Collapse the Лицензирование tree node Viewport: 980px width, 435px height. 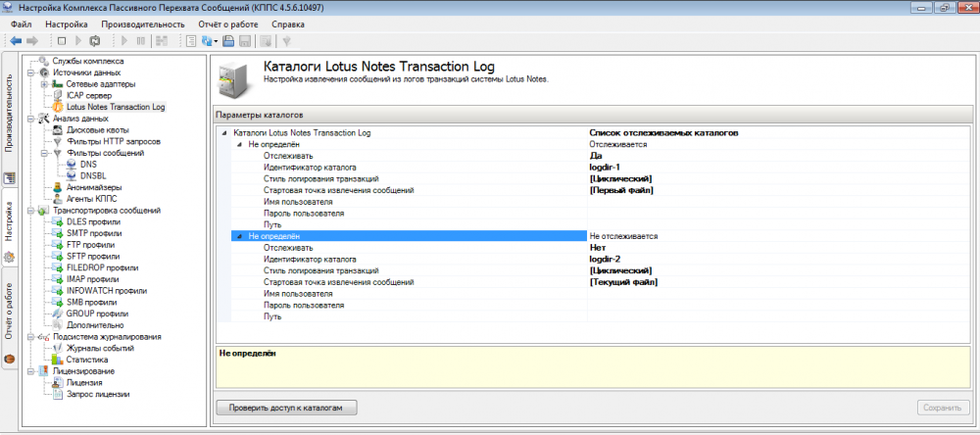coord(30,371)
